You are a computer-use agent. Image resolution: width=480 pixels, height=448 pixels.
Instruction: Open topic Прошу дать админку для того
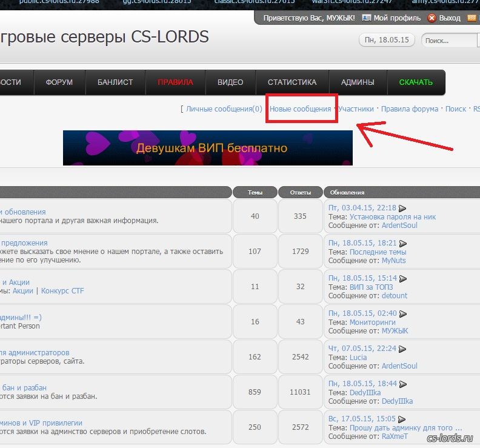pyautogui.click(x=406, y=428)
